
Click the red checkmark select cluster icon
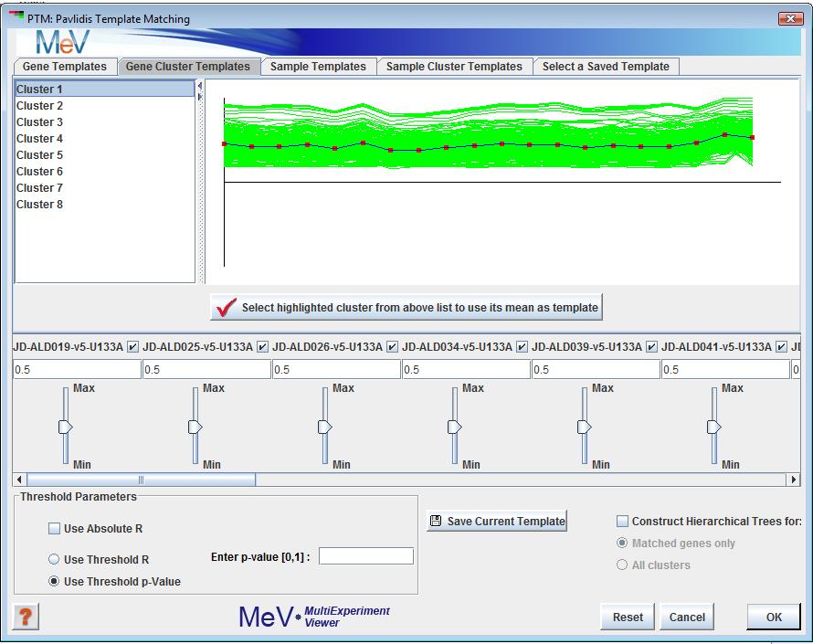pos(223,308)
